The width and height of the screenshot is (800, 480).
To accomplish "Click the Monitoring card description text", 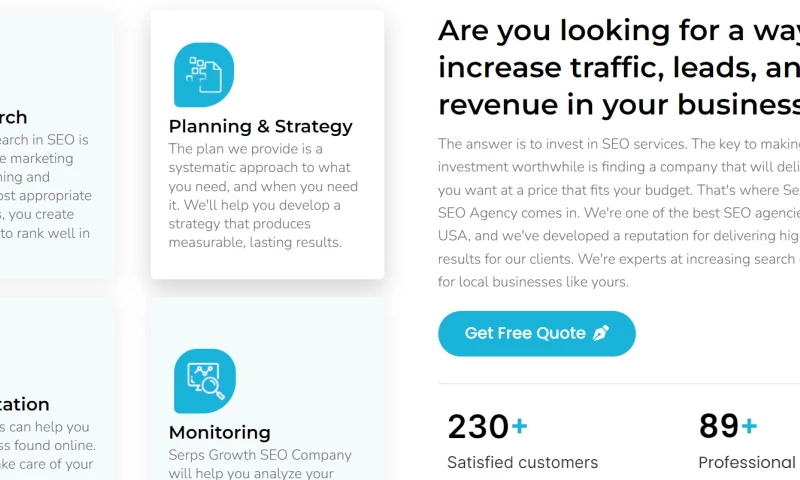I will coord(260,464).
